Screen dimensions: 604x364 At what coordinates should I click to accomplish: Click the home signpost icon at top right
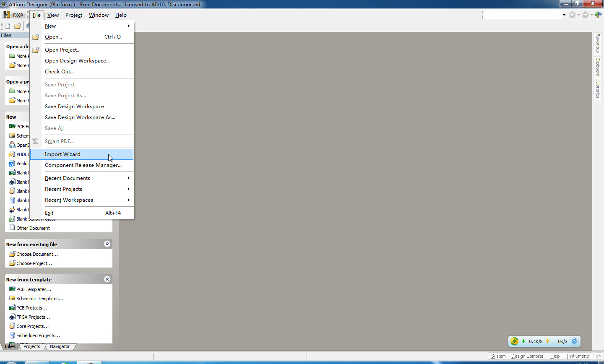pyautogui.click(x=598, y=15)
